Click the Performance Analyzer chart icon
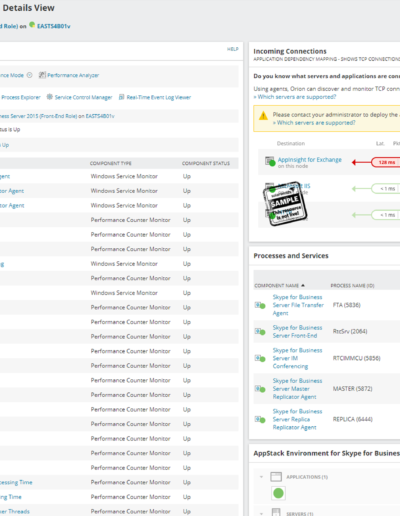The height and width of the screenshot is (516, 400). [42, 75]
